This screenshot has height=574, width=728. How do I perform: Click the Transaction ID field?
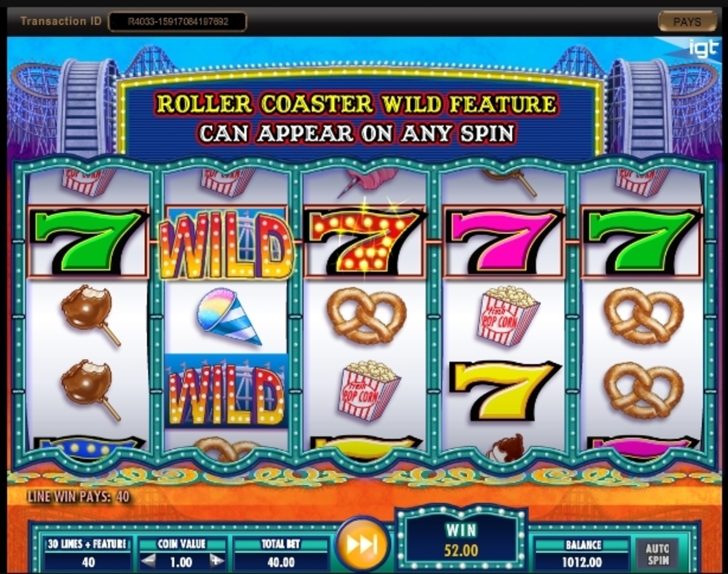177,22
